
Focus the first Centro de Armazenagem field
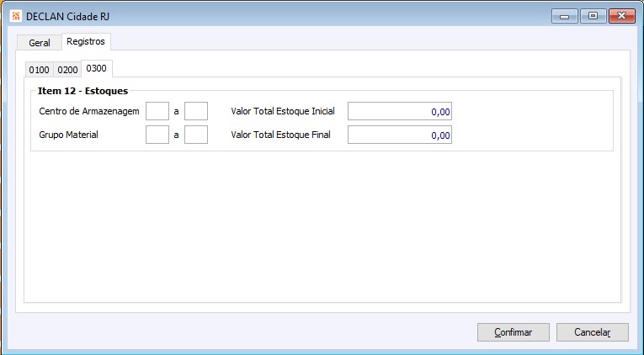tap(157, 111)
